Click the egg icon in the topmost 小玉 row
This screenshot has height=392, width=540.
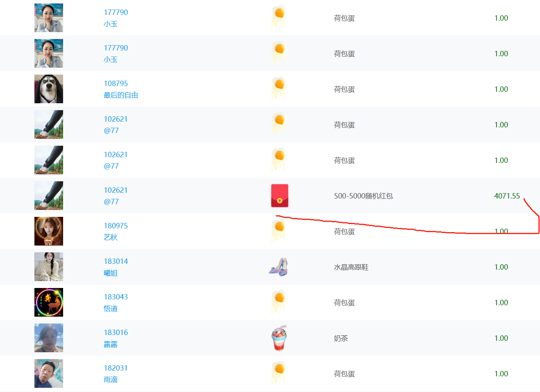279,18
